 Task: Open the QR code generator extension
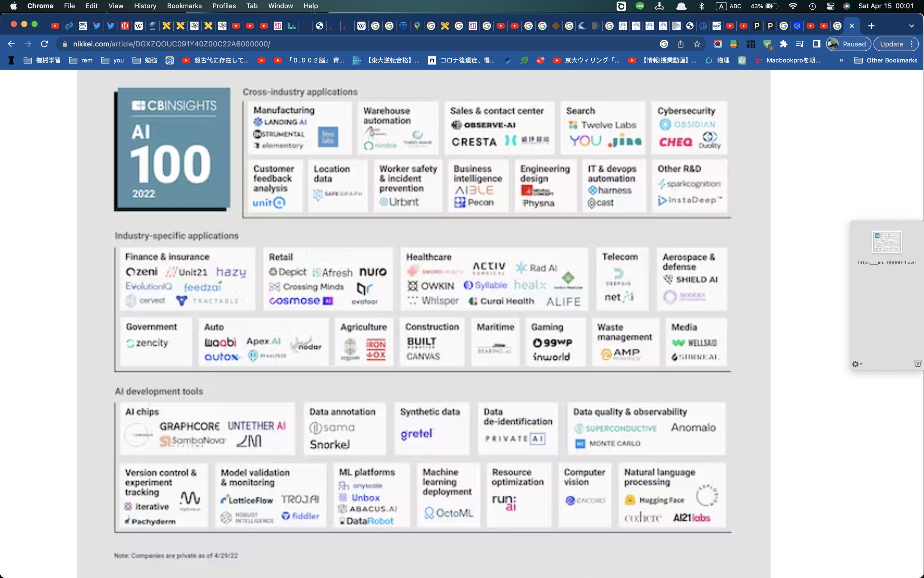[x=751, y=44]
